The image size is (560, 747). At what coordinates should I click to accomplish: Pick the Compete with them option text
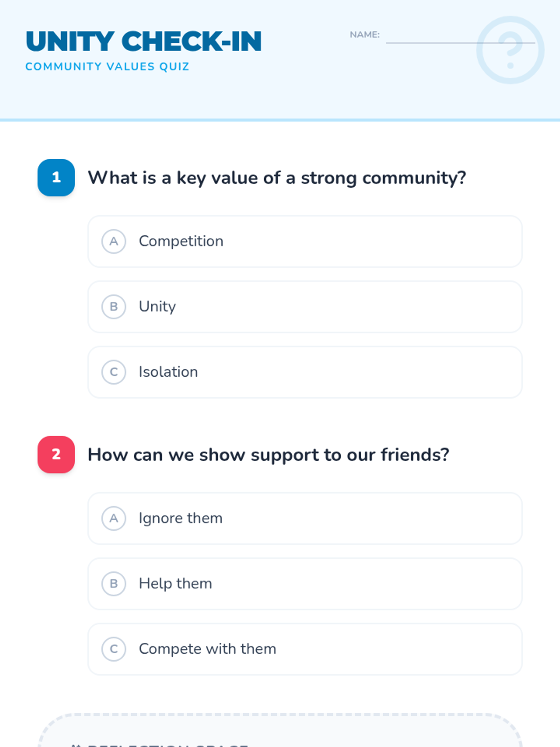(x=208, y=649)
